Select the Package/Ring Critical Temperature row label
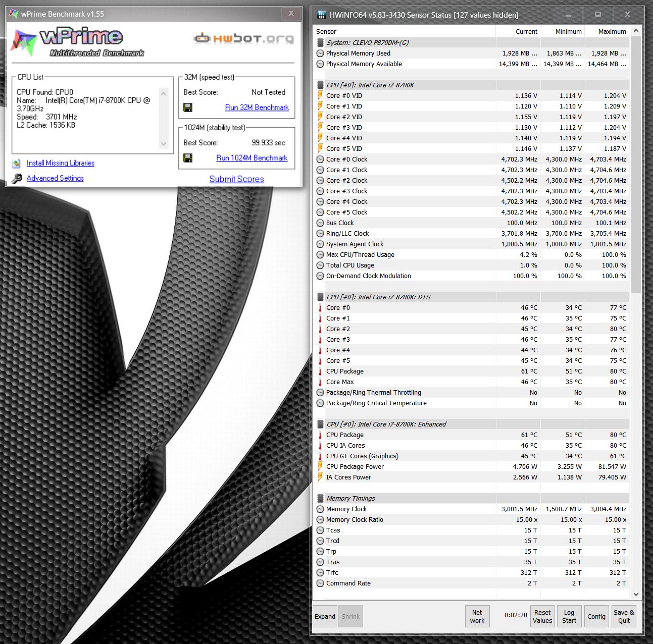The image size is (653, 644). 376,403
